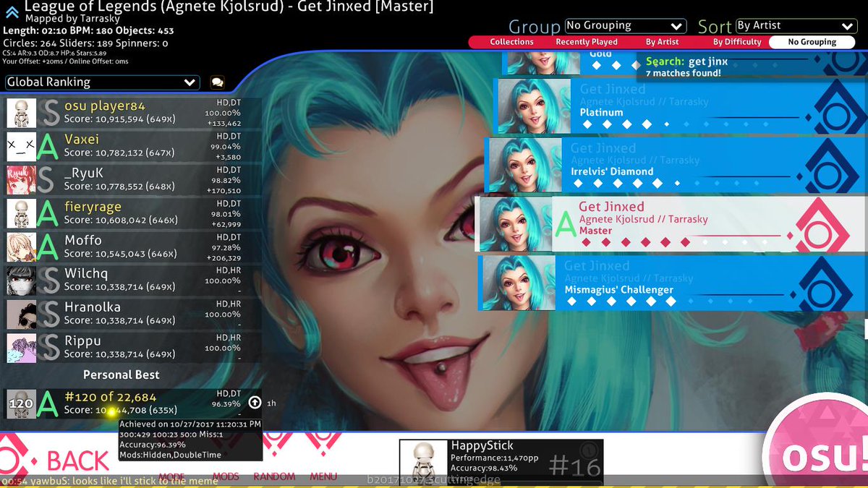This screenshot has height=488, width=868.
Task: Click Hranolka's avatar picture
Action: click(x=21, y=314)
